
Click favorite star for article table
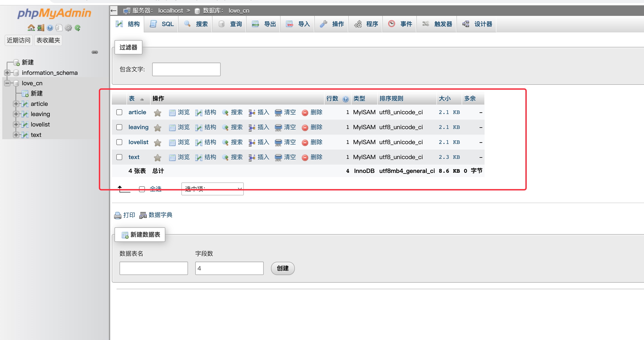pos(158,113)
